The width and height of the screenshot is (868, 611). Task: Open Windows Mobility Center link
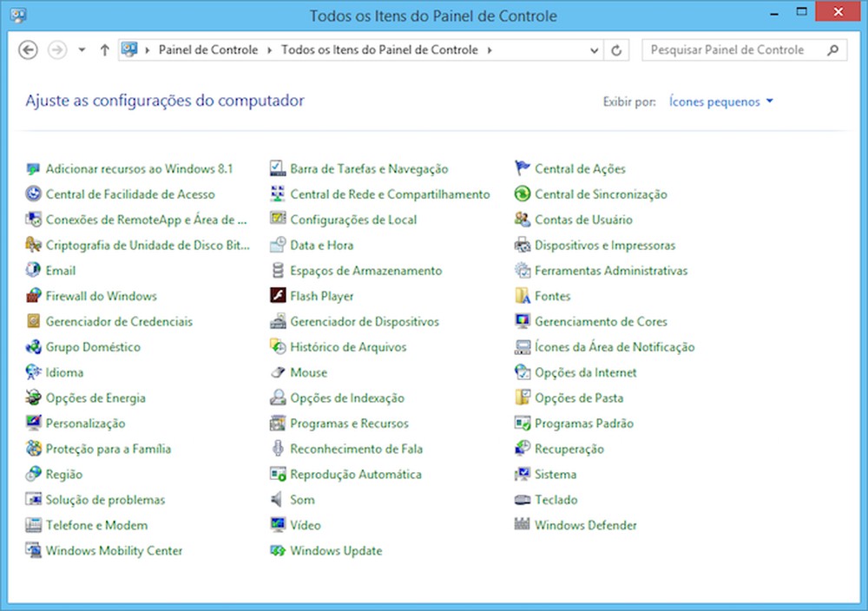coord(114,550)
